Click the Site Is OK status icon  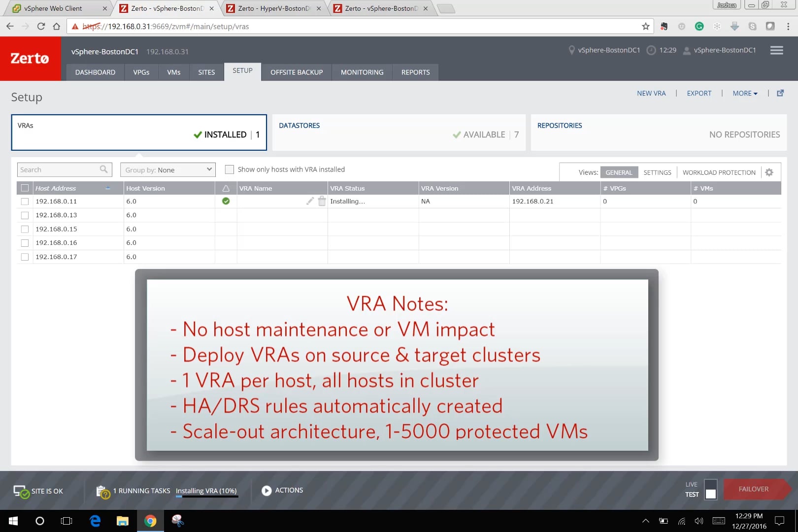tap(21, 491)
